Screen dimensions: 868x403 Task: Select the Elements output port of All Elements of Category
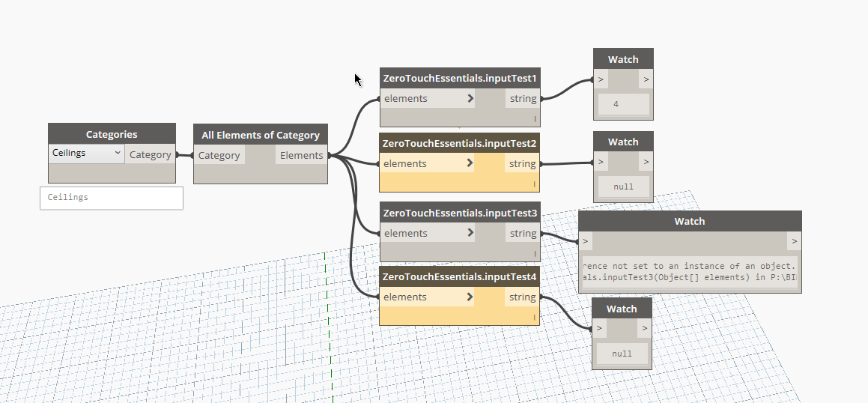pyautogui.click(x=302, y=156)
